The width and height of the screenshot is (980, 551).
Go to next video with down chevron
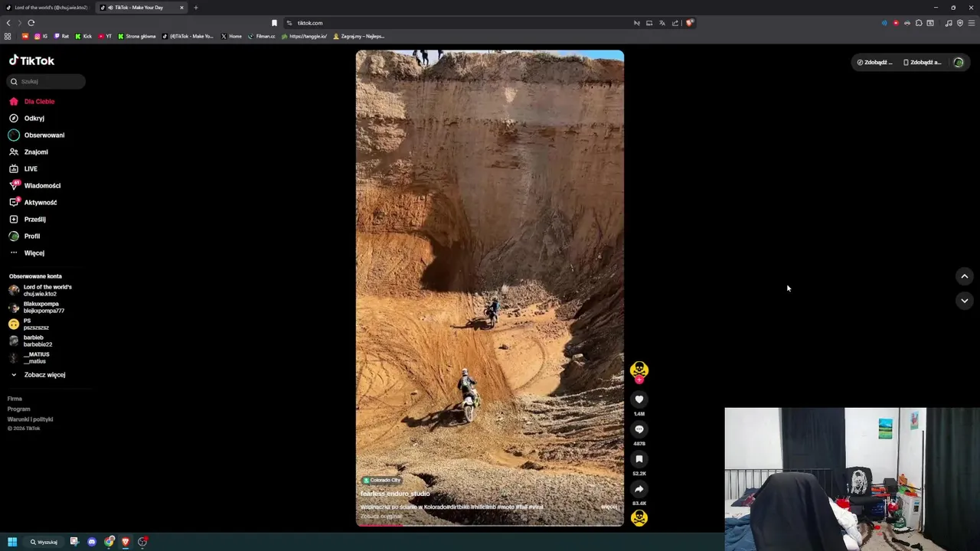(x=965, y=301)
